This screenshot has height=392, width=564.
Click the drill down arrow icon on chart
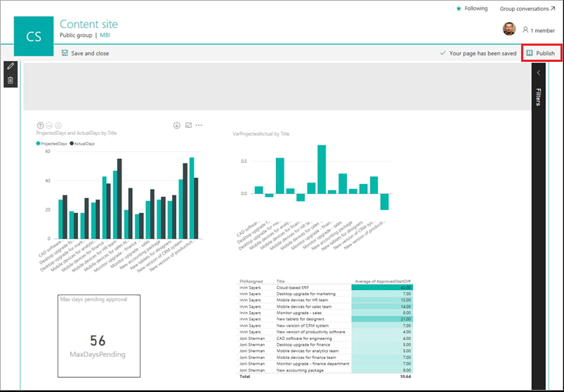(x=176, y=125)
